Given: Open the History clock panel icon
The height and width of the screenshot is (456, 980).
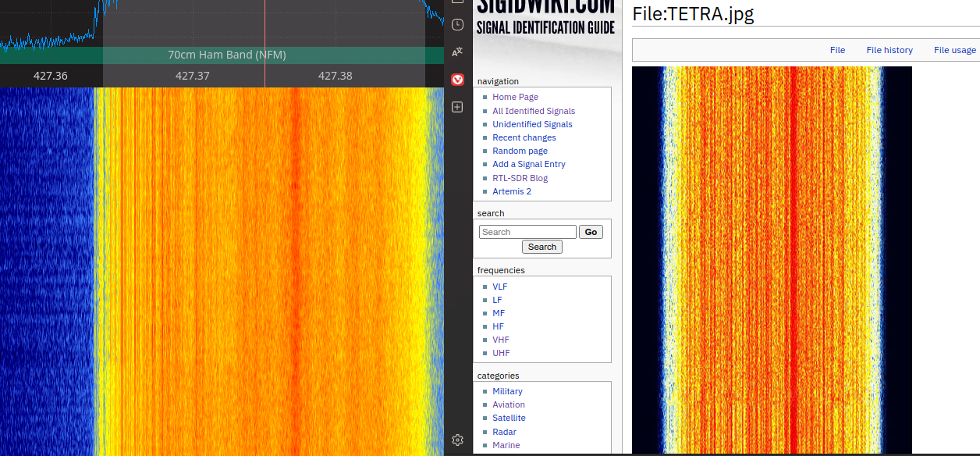Looking at the screenshot, I should coord(458,25).
